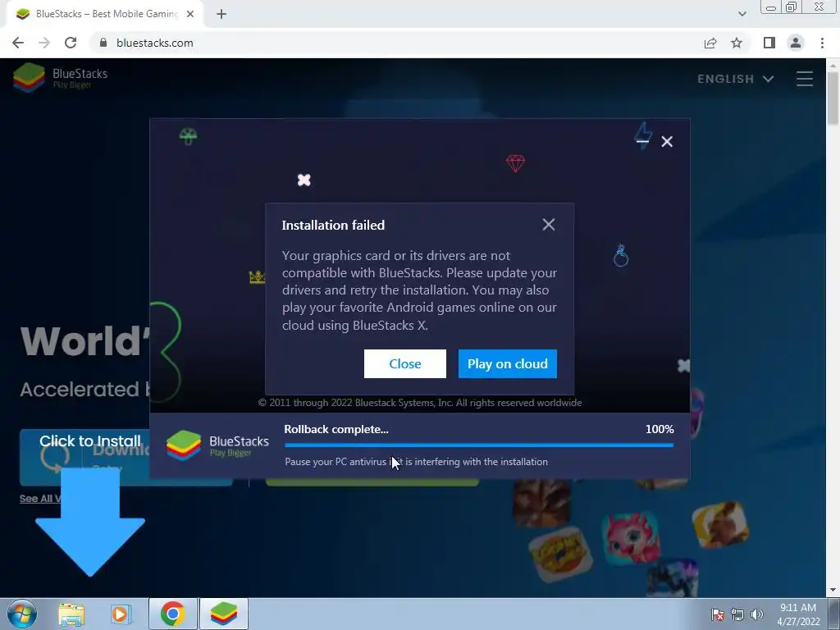The image size is (840, 630).
Task: Click the 'Rollback complete...' status text
Action: [336, 429]
